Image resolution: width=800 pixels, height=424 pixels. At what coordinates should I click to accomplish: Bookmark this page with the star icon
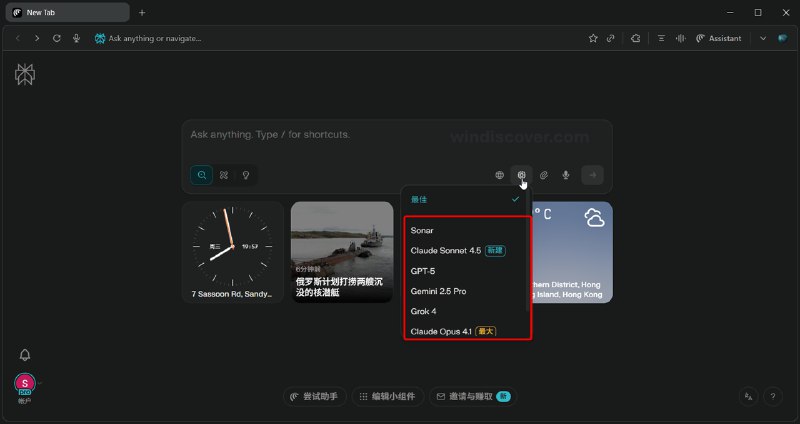pyautogui.click(x=593, y=38)
